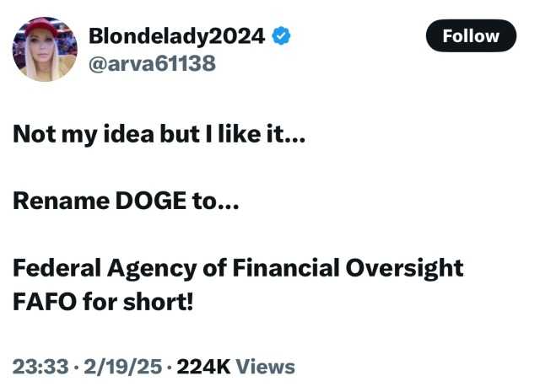Screen dimensions: 540x392
Task: Click the Blondelady2024 profile avatar
Action: tap(41, 50)
